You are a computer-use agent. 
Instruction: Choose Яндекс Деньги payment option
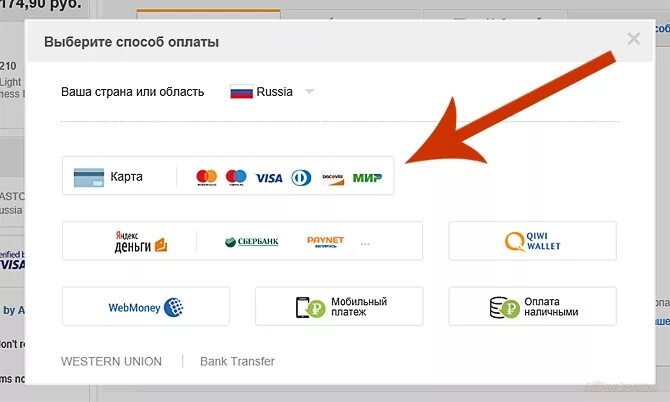point(141,241)
